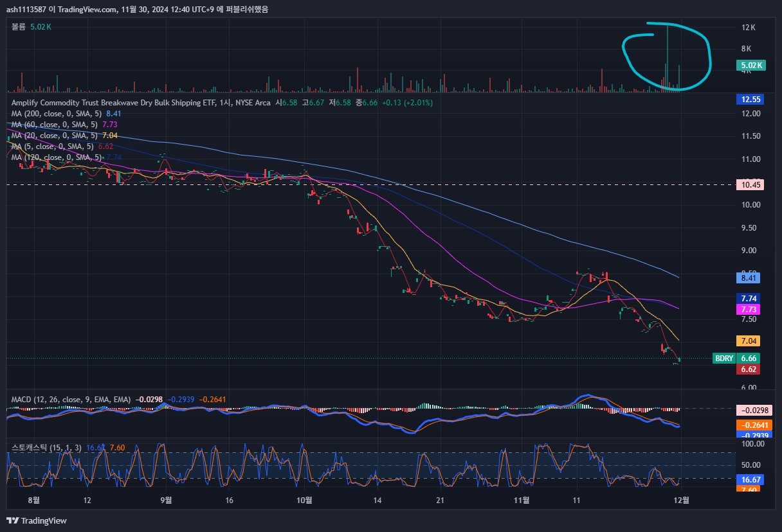Click the magenta 7.73 price axis label
The height and width of the screenshot is (532, 782).
point(749,310)
